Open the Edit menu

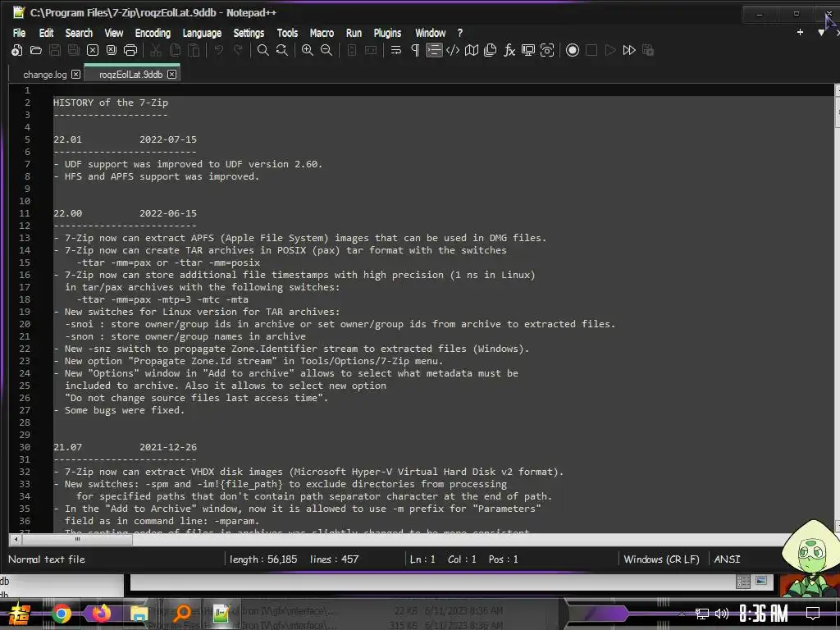tap(46, 33)
